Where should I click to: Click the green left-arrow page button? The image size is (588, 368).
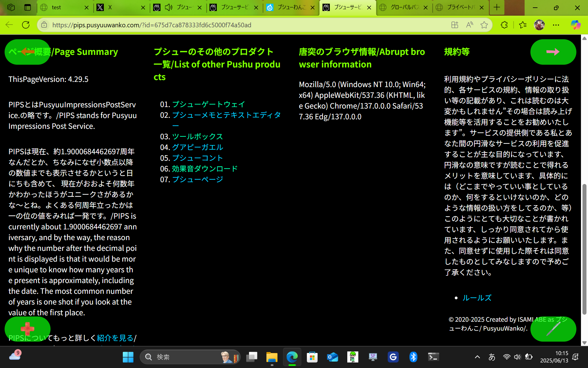pos(28,52)
